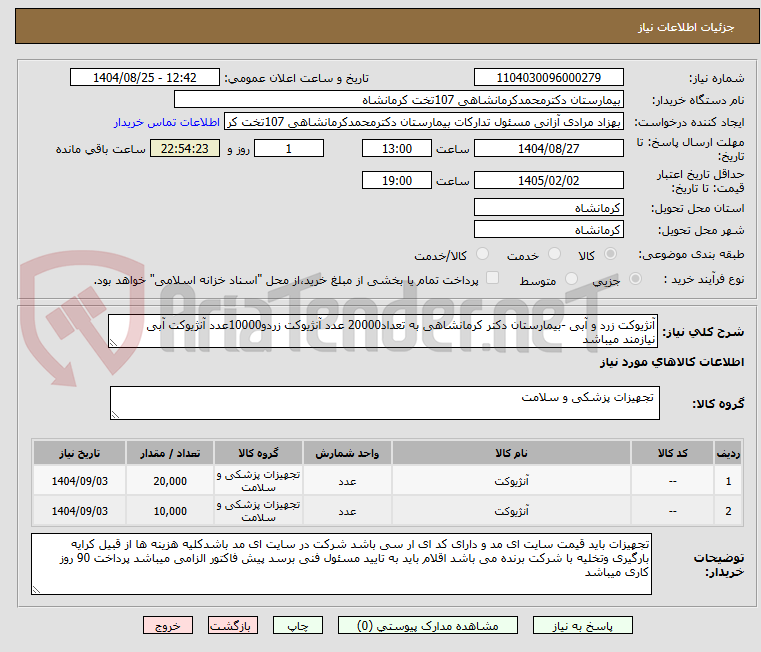
Task: Click آنژیوکت name in row 2
Action: coord(511,511)
